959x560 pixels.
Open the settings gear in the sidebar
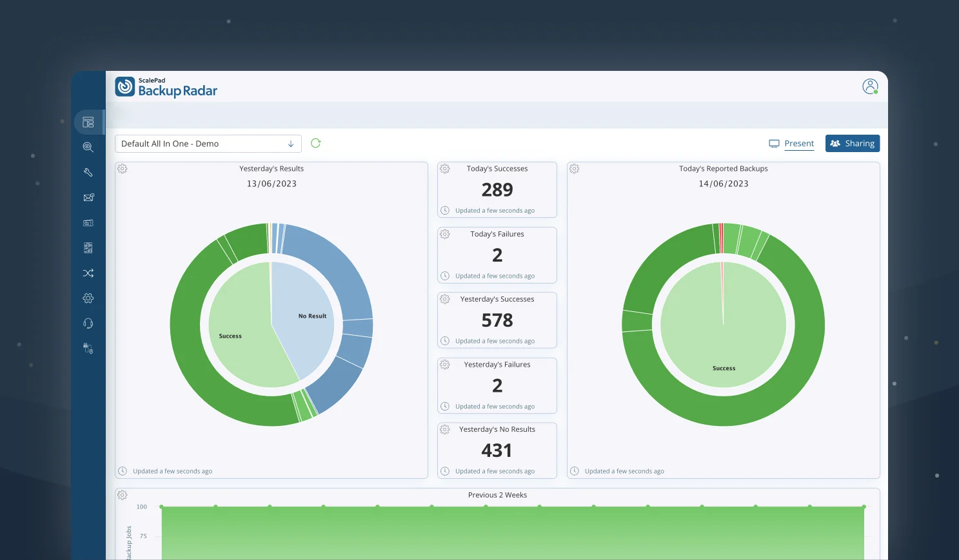coord(88,298)
